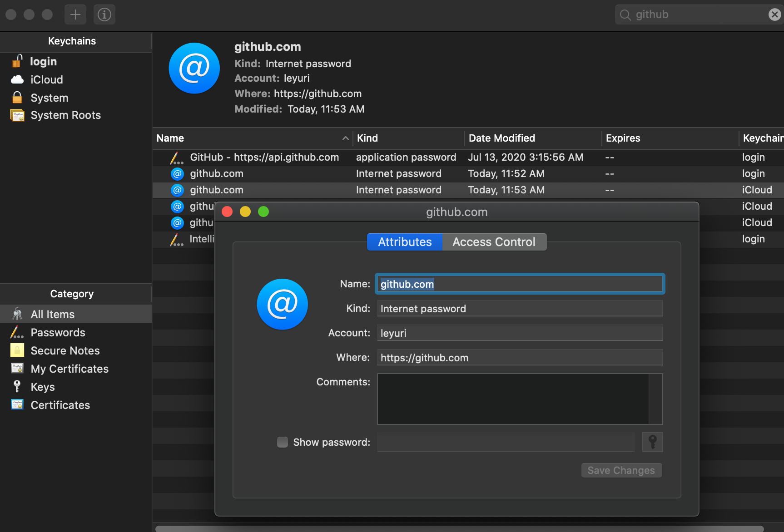This screenshot has width=784, height=532.
Task: Choose the All Items category
Action: (76, 314)
